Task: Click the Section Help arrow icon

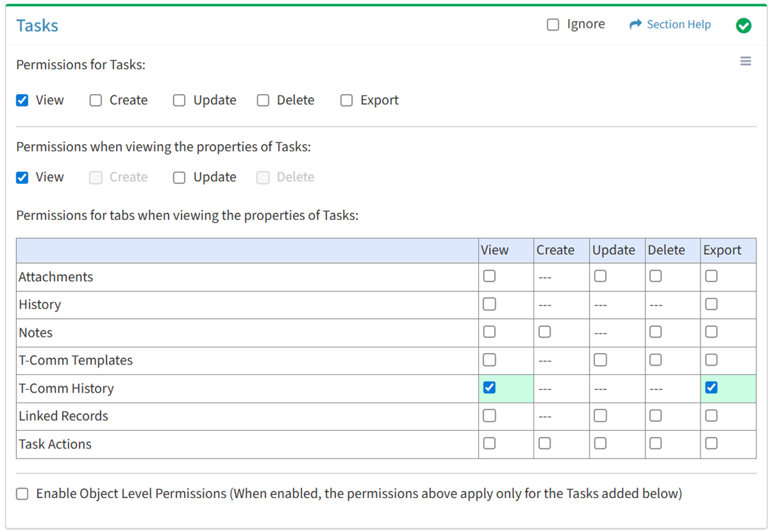Action: tap(635, 25)
